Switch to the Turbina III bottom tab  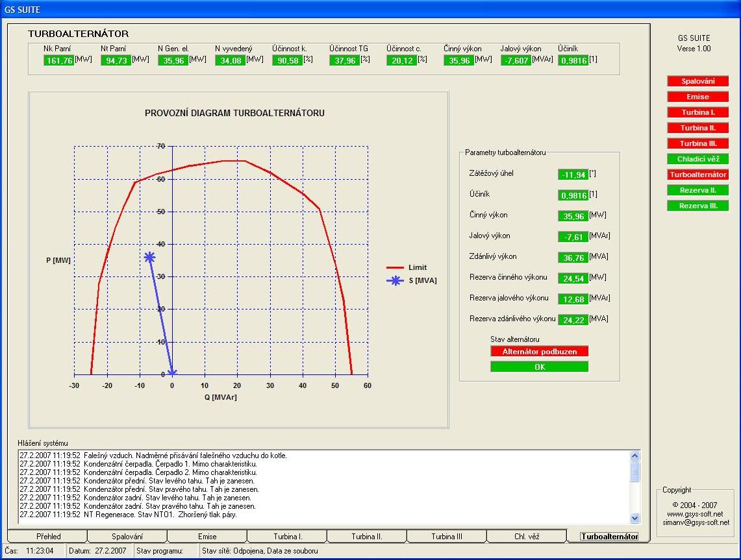coord(446,537)
